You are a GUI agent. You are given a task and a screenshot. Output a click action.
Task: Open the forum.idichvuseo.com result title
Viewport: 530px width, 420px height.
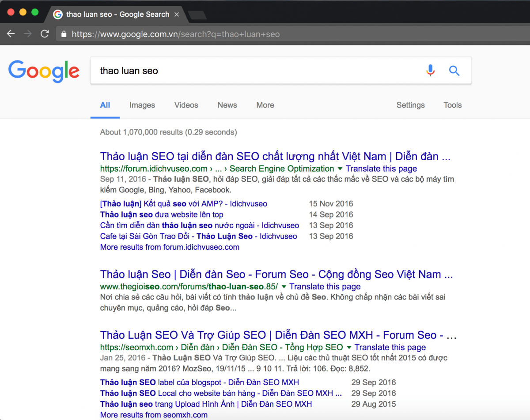pyautogui.click(x=275, y=156)
